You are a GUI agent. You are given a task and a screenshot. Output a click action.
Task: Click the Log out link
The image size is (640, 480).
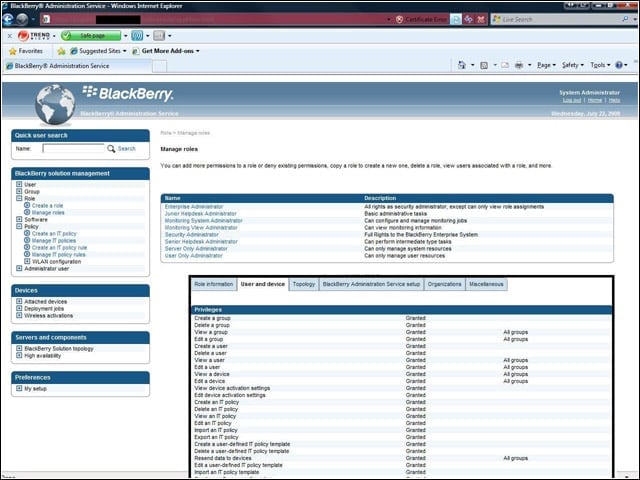click(x=571, y=100)
